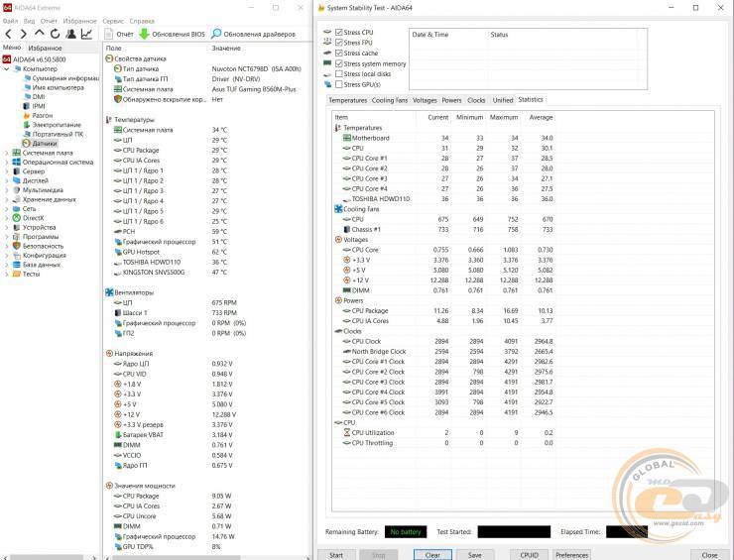
Task: Switch to the Voltages tab
Action: 425,100
